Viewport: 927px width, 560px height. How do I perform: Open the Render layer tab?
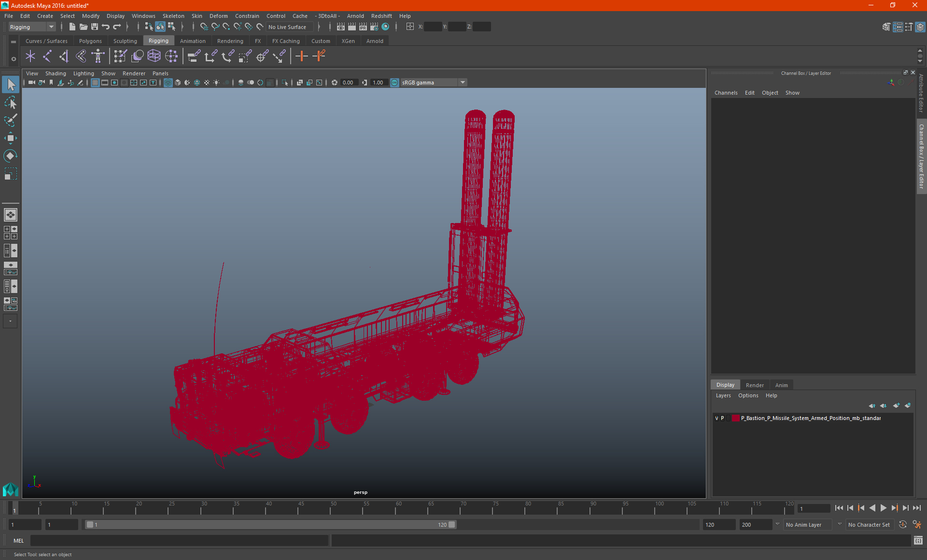click(x=754, y=385)
